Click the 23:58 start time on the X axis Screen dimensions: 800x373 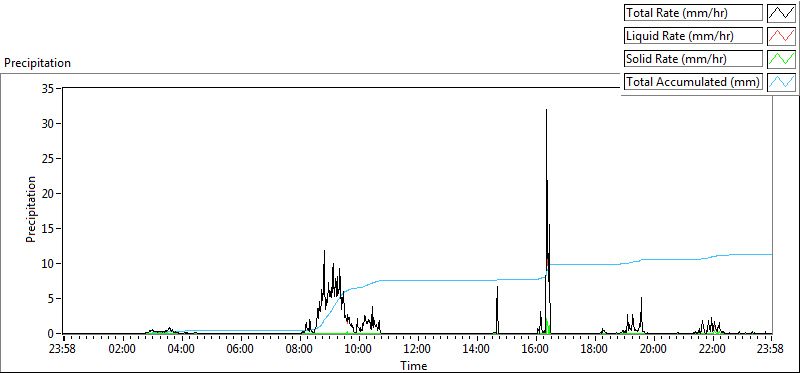[63, 350]
